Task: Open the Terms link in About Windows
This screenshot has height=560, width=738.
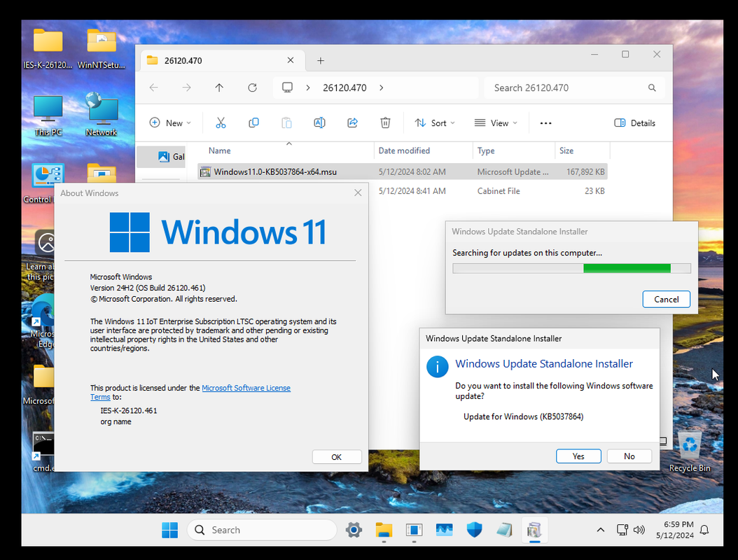Action: [x=100, y=397]
